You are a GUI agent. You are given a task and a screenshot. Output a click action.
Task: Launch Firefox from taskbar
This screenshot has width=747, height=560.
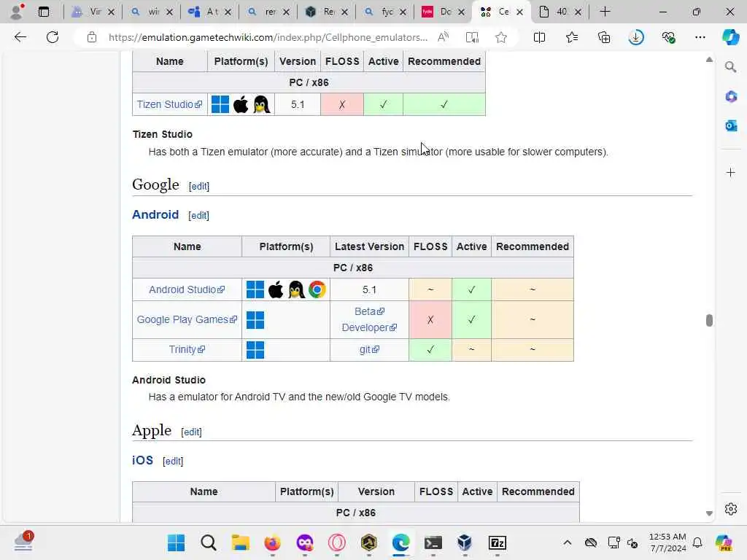click(273, 542)
